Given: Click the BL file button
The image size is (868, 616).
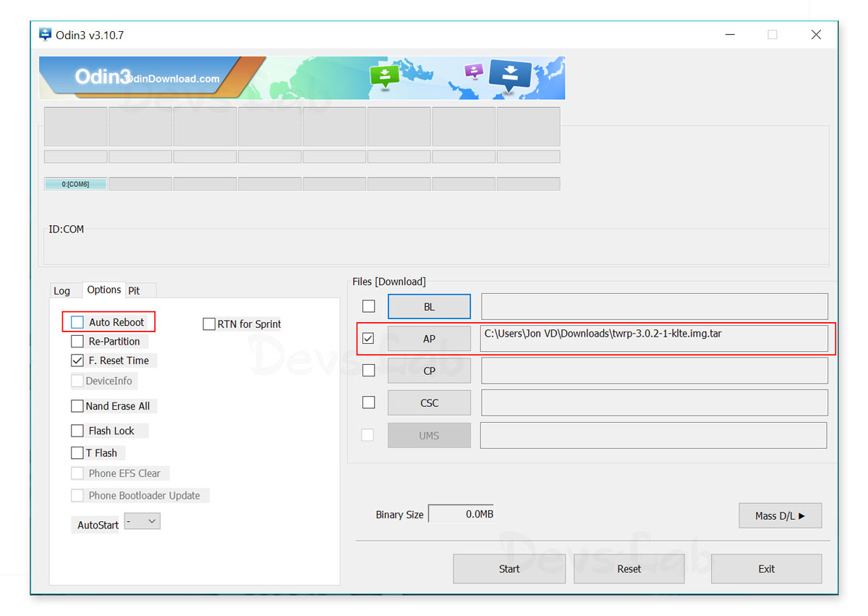Looking at the screenshot, I should click(429, 306).
